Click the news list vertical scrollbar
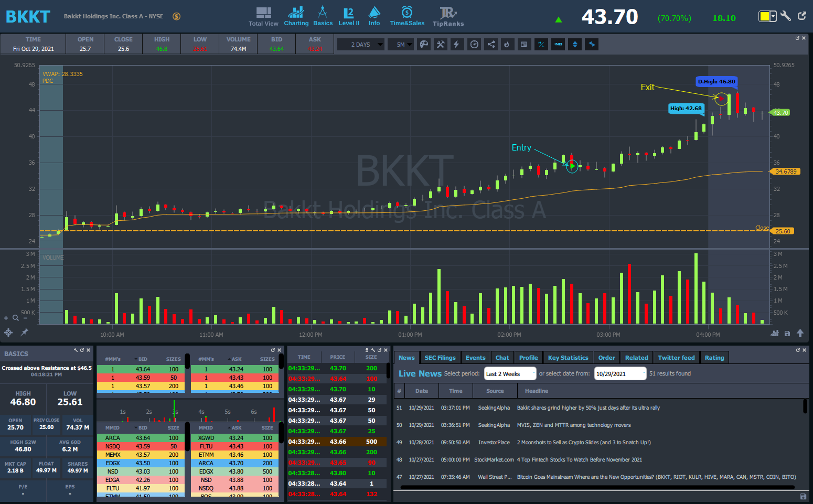This screenshot has width=813, height=504. (805, 406)
